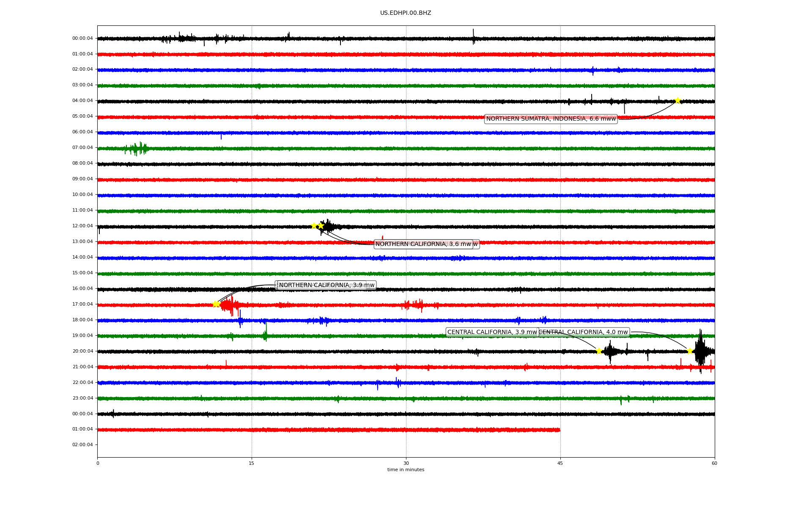Click the 45 minute x-axis tick label

[560, 464]
